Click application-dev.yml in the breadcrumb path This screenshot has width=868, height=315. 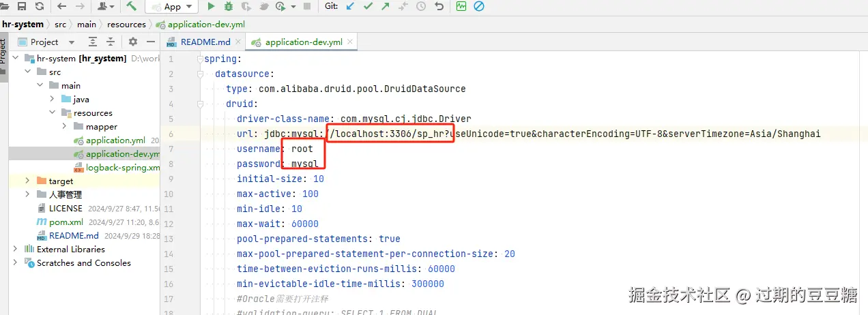(200, 24)
